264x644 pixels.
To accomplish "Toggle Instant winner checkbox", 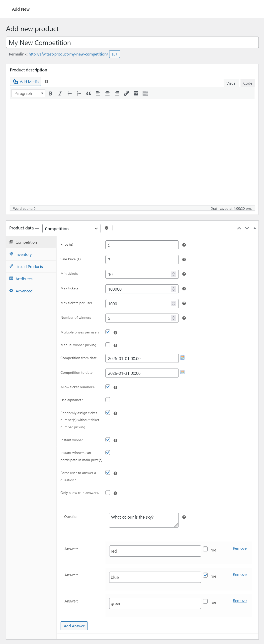I will pyautogui.click(x=108, y=440).
